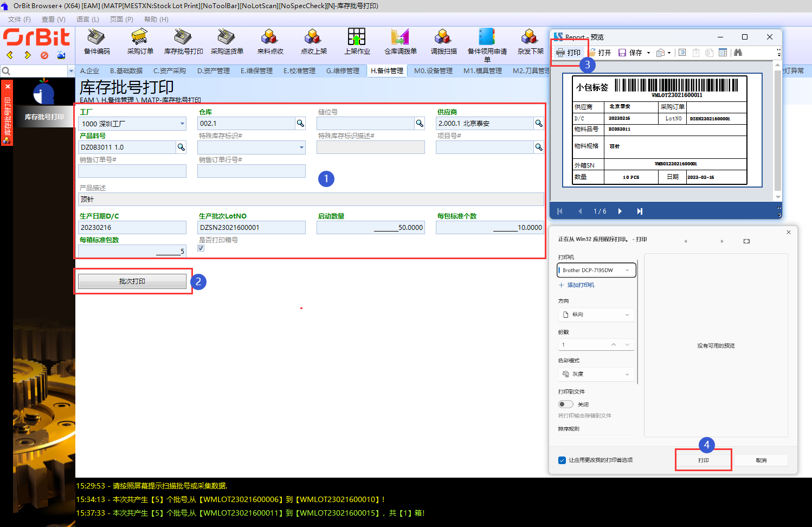Click 打印 button in the print dialog

pos(704,460)
